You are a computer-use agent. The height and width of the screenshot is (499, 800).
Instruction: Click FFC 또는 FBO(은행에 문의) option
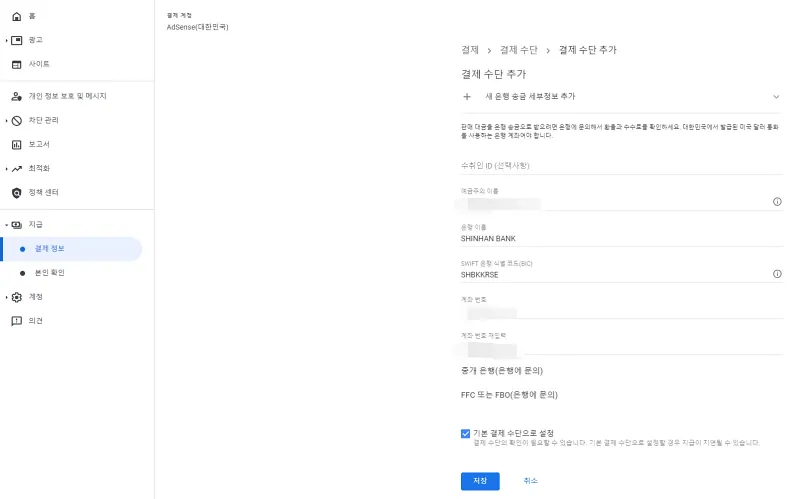tap(509, 395)
